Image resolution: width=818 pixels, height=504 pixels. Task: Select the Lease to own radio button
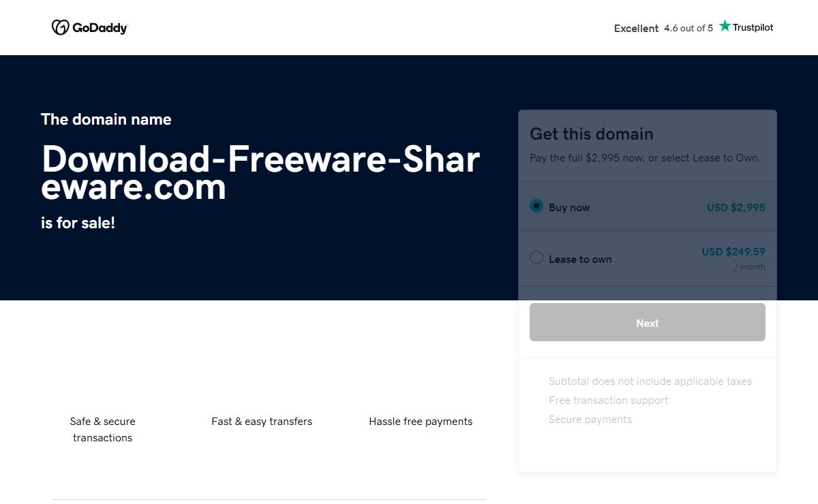pos(536,257)
